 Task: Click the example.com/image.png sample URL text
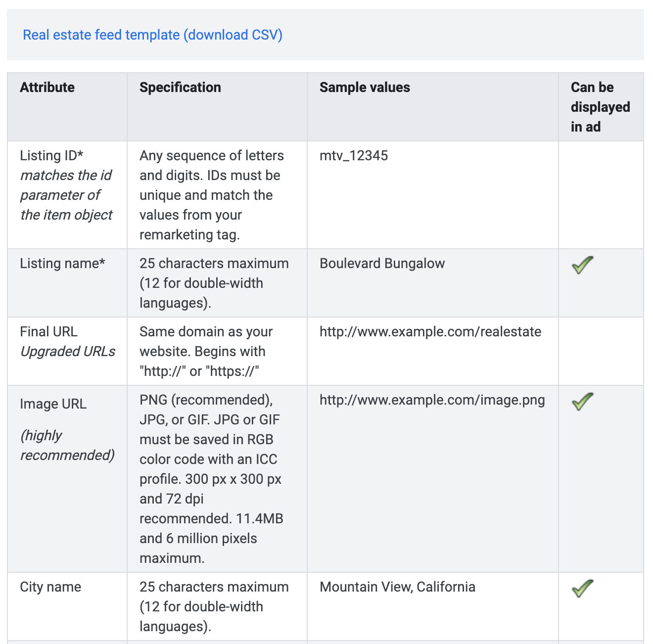coord(432,400)
